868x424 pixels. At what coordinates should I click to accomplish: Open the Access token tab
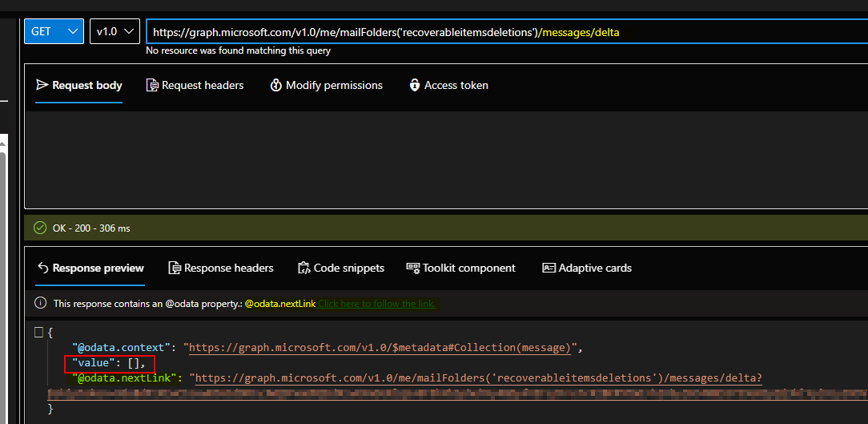click(x=449, y=85)
